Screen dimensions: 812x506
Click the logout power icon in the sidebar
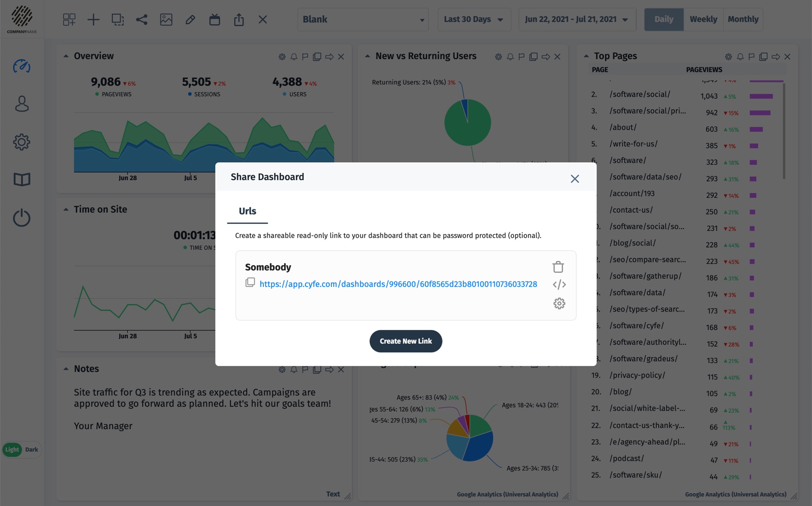(x=21, y=218)
